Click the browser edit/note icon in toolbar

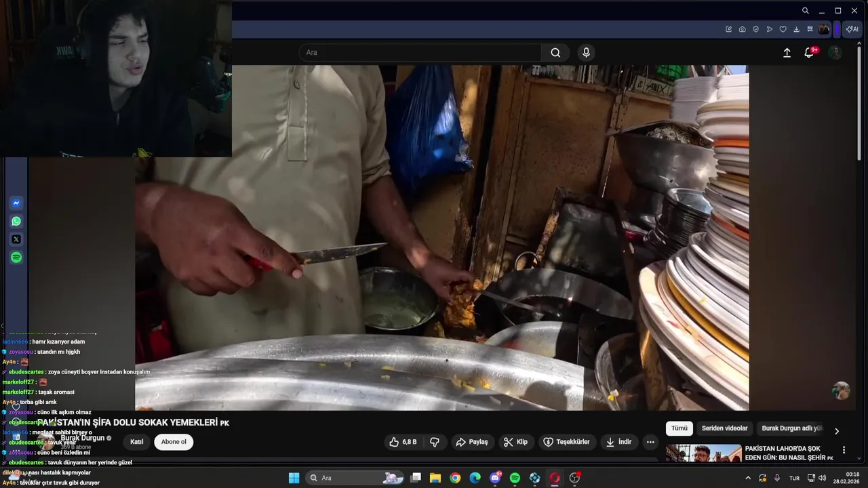click(728, 29)
